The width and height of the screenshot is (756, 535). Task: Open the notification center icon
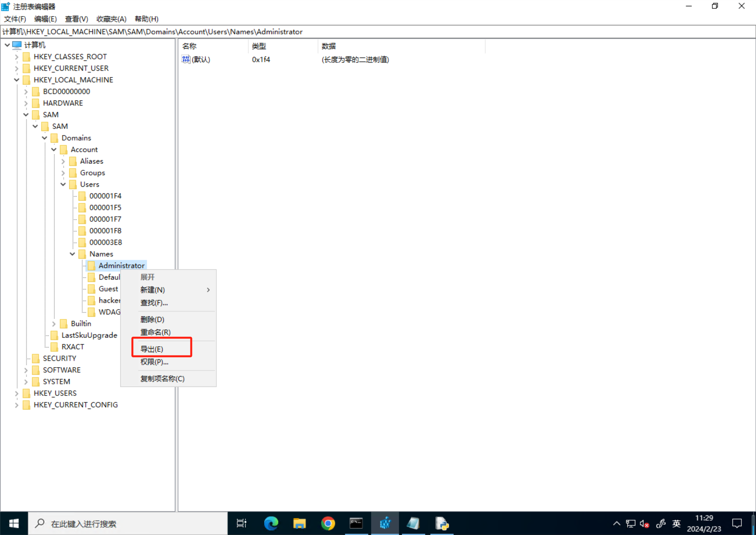coord(737,523)
